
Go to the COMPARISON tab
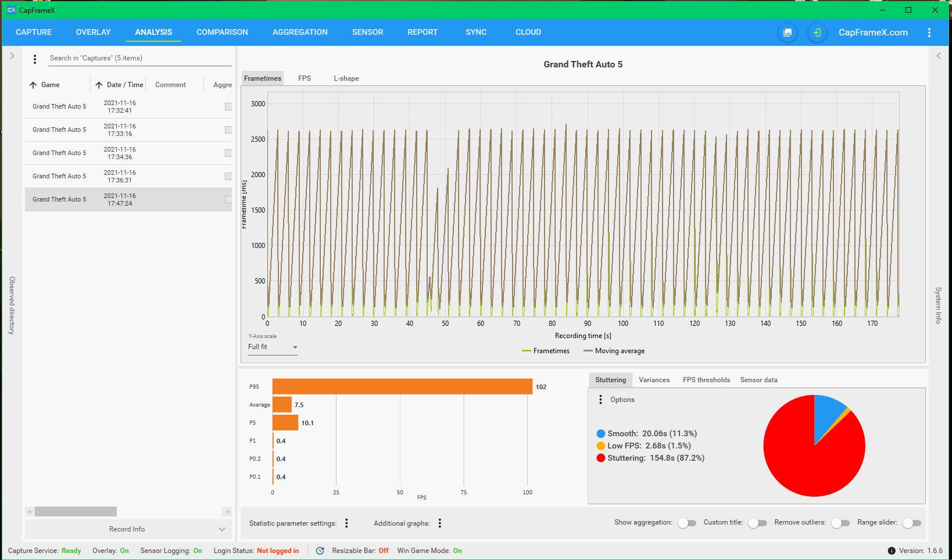pos(222,32)
